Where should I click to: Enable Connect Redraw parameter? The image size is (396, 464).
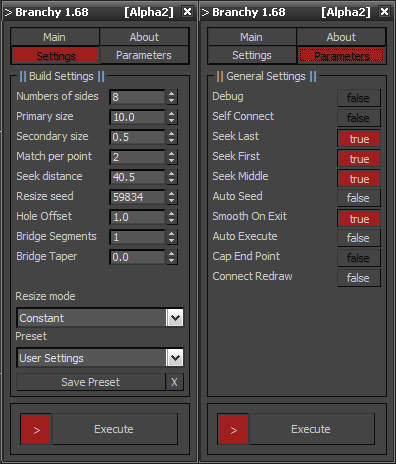click(359, 278)
